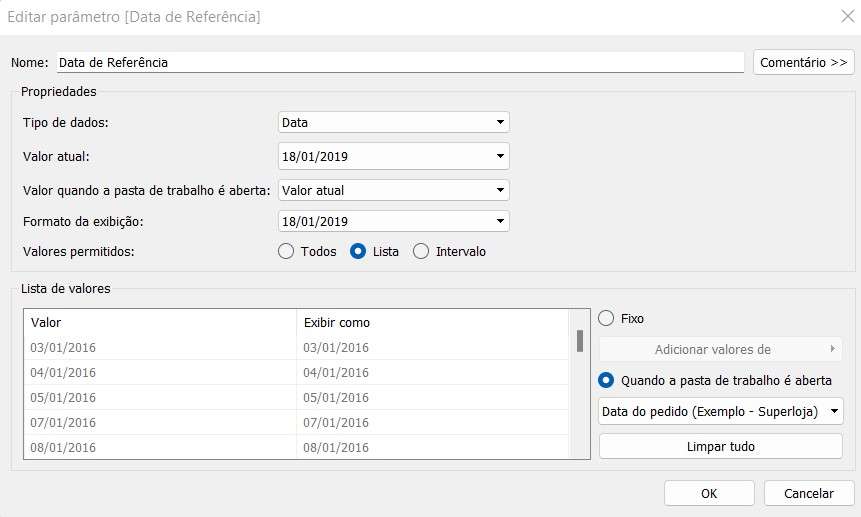Select the 07/01/2016 value row
Screen dimensions: 861x517
point(296,423)
